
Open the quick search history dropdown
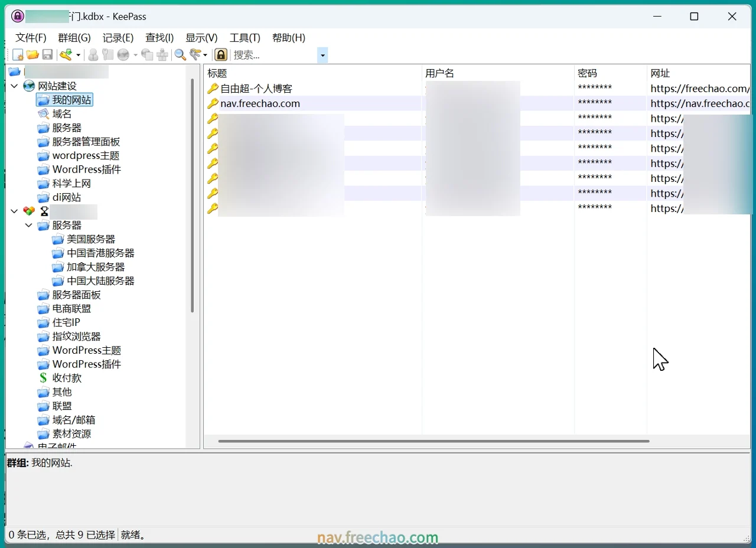click(x=322, y=56)
